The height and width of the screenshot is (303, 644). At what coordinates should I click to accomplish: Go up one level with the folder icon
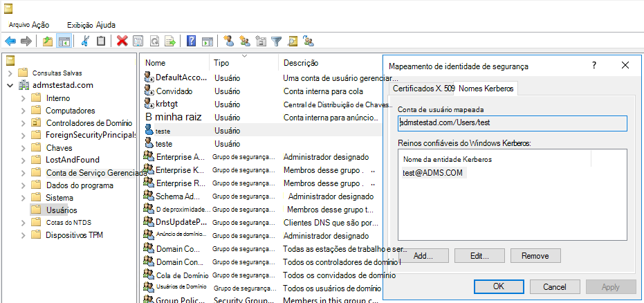[x=48, y=41]
